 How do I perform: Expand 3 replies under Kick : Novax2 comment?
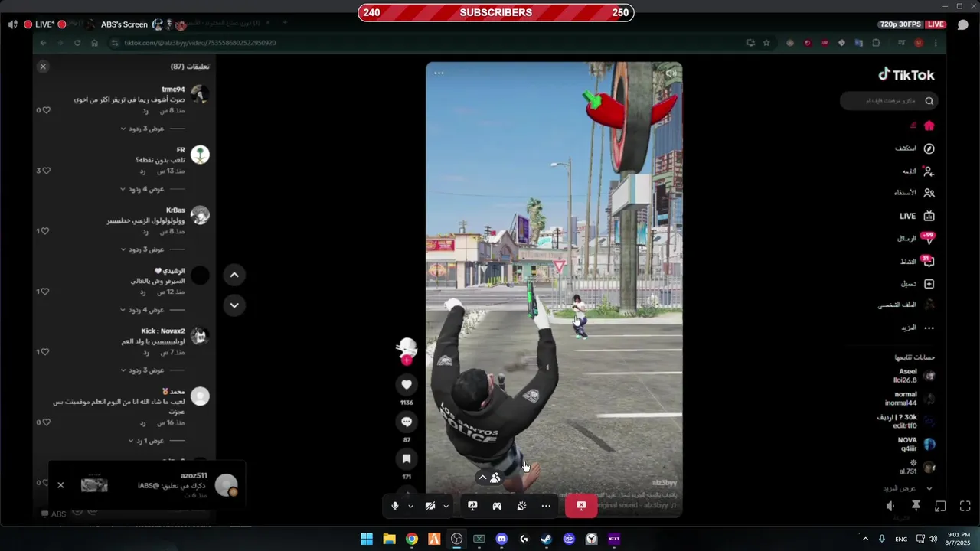click(x=142, y=370)
